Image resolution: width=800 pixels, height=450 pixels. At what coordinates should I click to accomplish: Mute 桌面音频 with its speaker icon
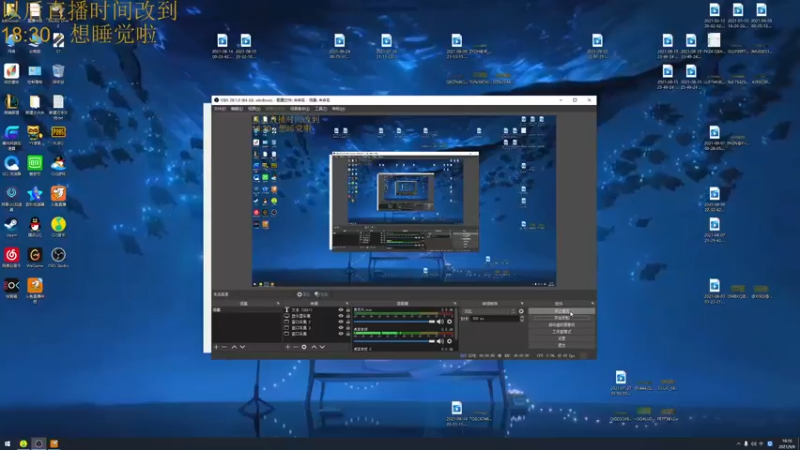click(440, 341)
